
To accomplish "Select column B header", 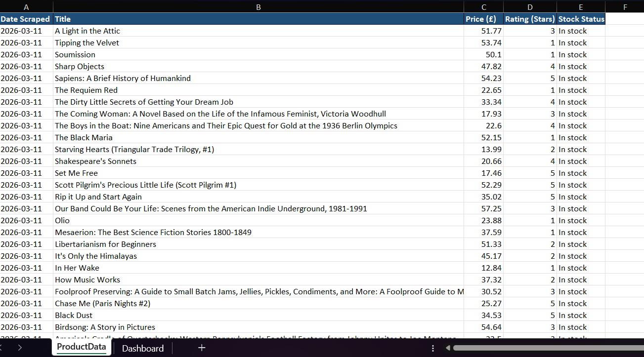I will pos(258,7).
